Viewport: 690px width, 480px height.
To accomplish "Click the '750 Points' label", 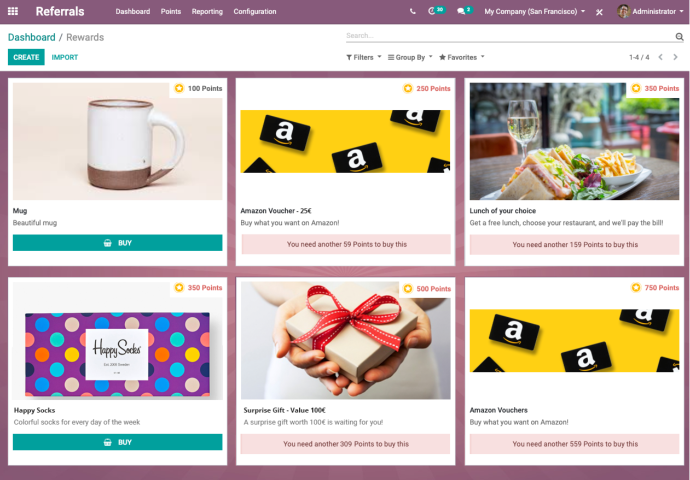I will pyautogui.click(x=662, y=288).
